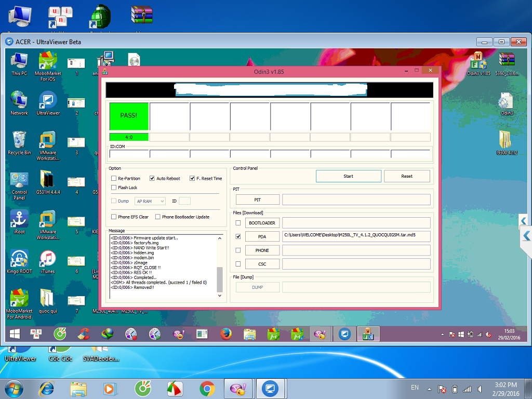This screenshot has width=532, height=399.
Task: Select the I9300 4.1.2 folder
Action: pos(507,143)
